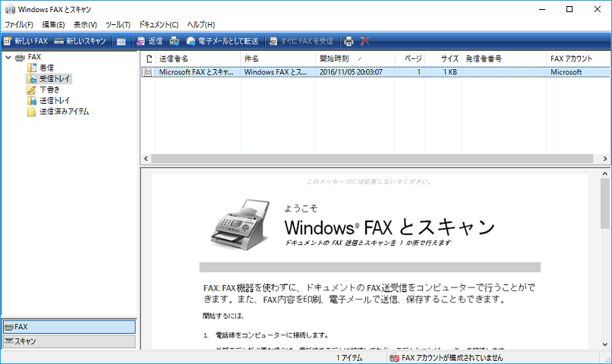Click the 送信済みアイテム folder icon
Viewport: 612px width, 364px height.
click(32, 111)
